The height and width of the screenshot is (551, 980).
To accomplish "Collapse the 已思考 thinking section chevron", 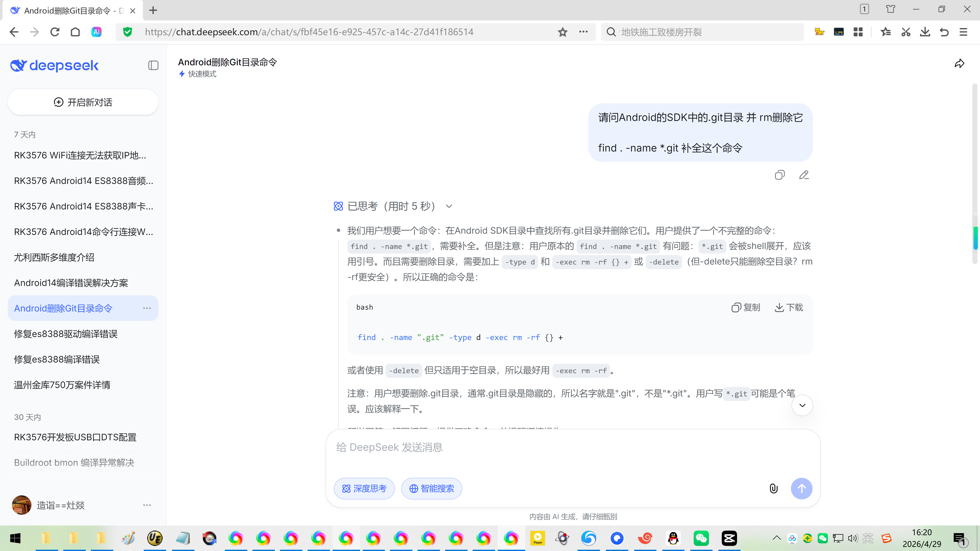I will tap(449, 206).
